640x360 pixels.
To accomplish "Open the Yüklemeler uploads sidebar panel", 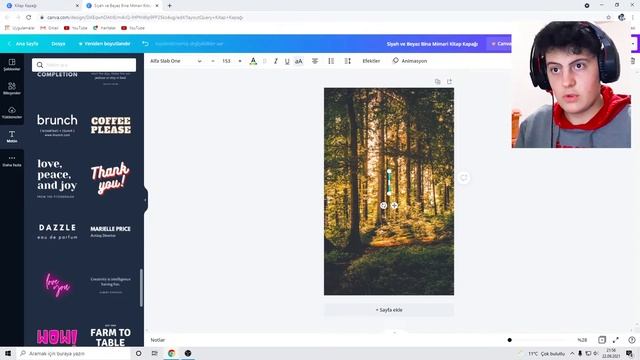I will 12,112.
